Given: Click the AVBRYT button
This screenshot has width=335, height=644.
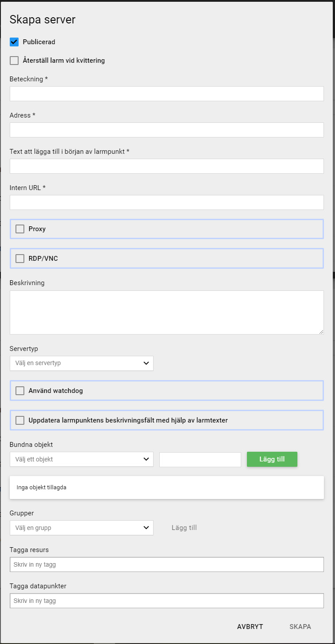Looking at the screenshot, I should (250, 627).
